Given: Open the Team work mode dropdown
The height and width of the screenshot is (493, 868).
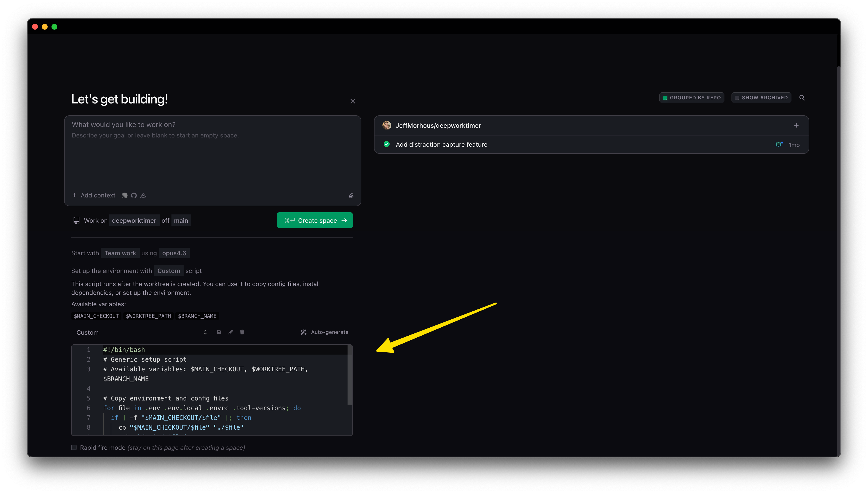Looking at the screenshot, I should tap(120, 253).
